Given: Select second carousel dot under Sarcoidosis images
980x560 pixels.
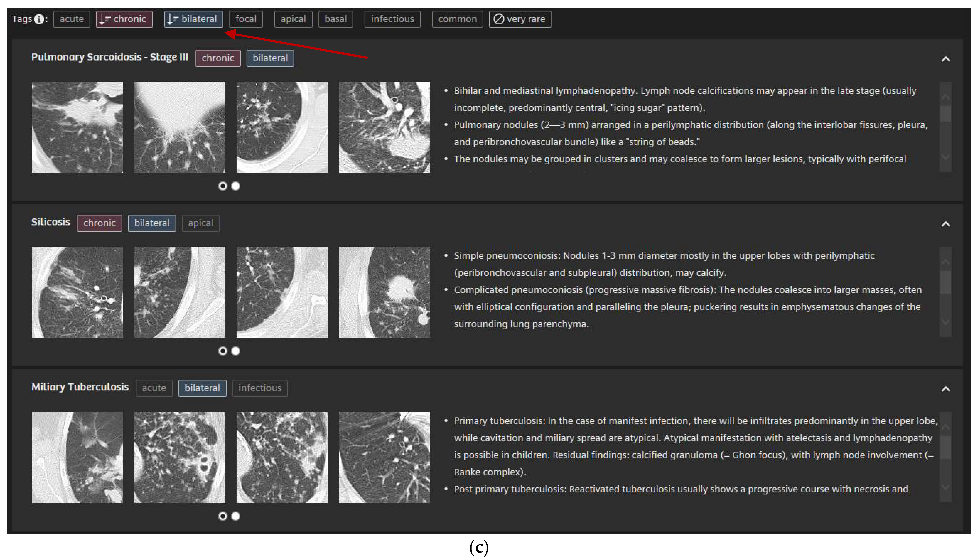Looking at the screenshot, I should click(x=235, y=186).
